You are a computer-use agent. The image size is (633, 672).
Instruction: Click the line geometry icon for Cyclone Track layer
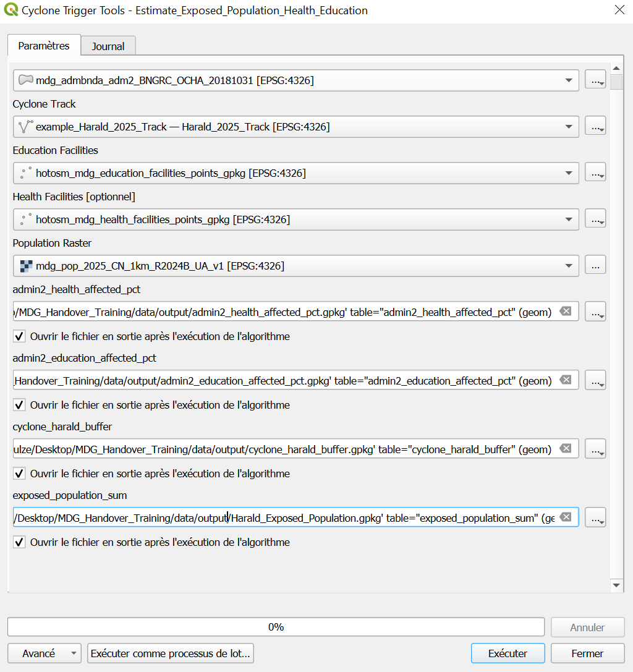(x=26, y=126)
